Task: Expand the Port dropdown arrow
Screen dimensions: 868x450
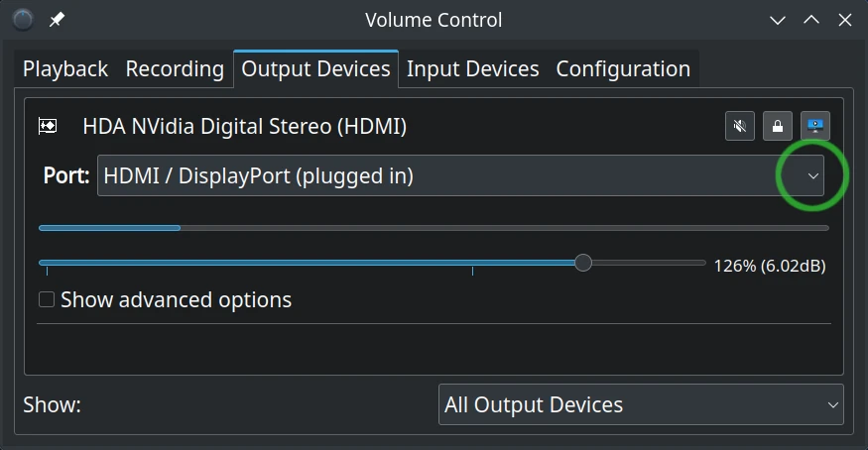Action: (812, 175)
